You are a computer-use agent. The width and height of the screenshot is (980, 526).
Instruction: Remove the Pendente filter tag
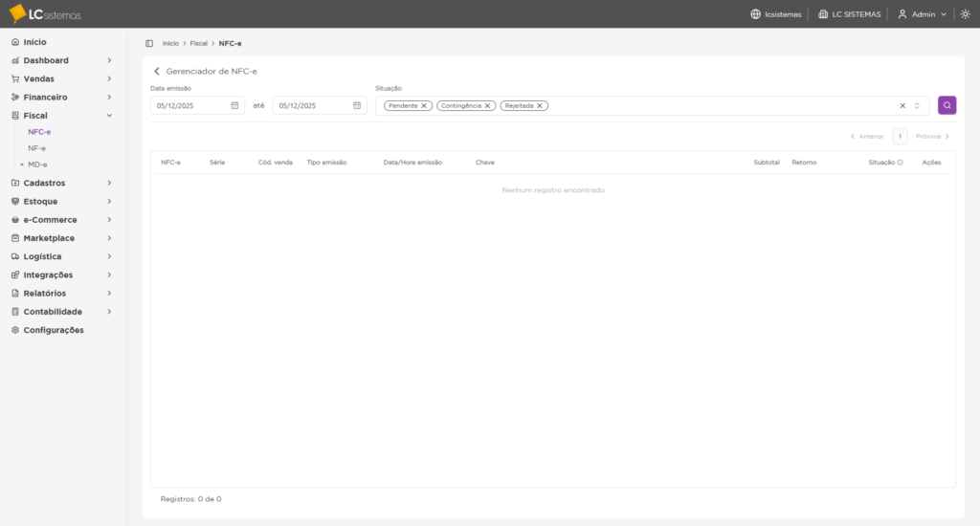tap(424, 105)
